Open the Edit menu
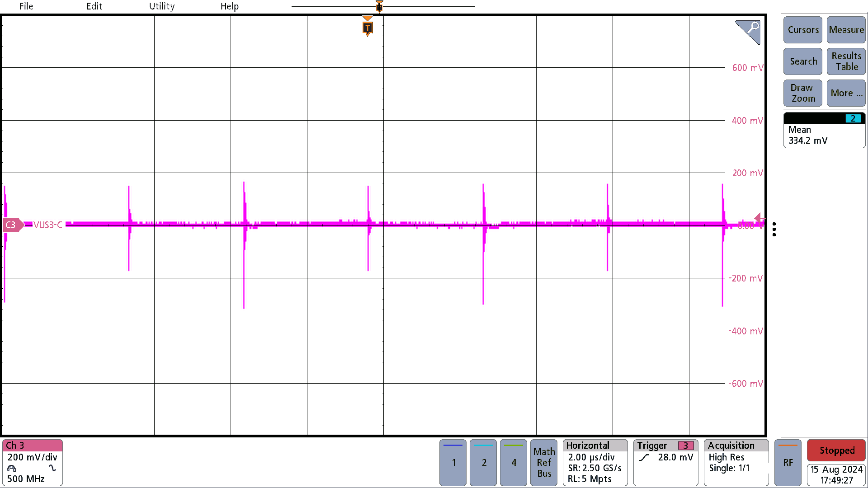The height and width of the screenshot is (488, 868). pyautogui.click(x=94, y=6)
